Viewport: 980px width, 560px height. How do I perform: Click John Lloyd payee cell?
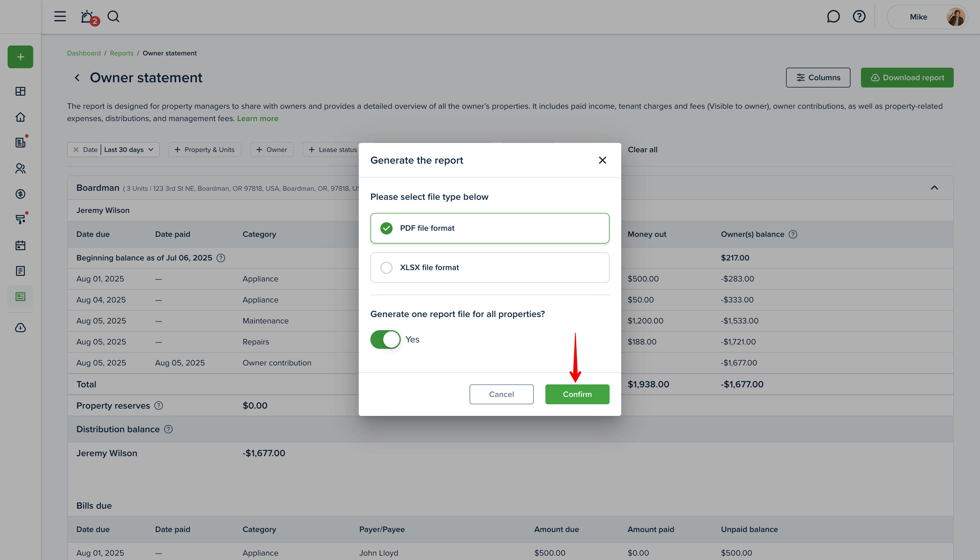pyautogui.click(x=379, y=553)
